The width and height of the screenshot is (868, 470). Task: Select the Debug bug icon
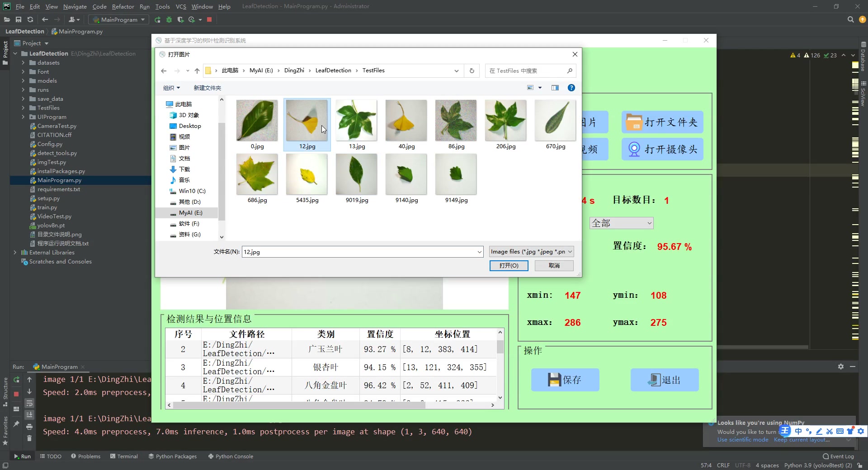pos(169,20)
